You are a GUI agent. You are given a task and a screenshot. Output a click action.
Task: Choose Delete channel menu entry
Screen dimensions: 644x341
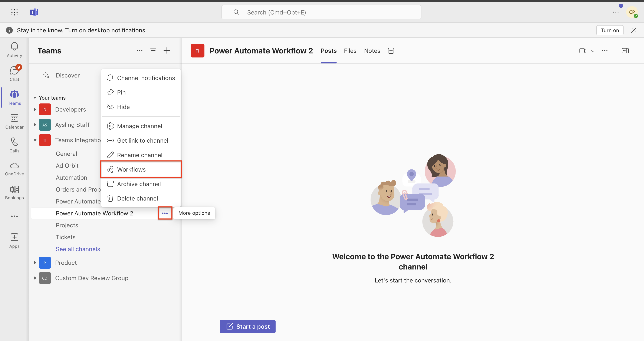click(141, 198)
